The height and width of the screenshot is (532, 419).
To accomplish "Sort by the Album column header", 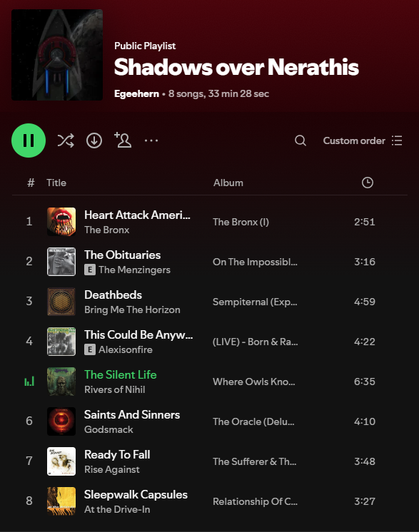I will [x=228, y=183].
